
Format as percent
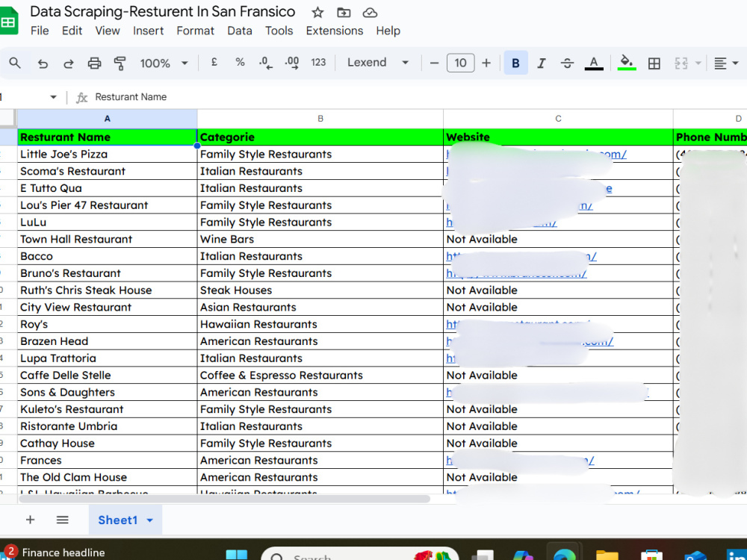click(240, 63)
